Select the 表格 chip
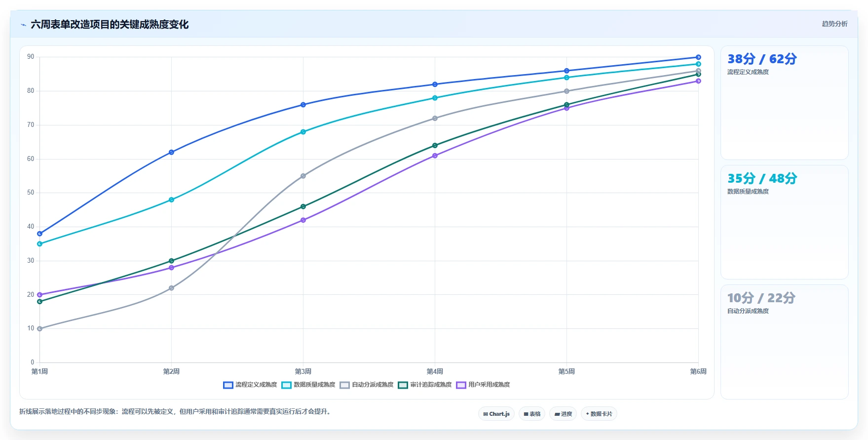868x440 pixels. [x=532, y=414]
